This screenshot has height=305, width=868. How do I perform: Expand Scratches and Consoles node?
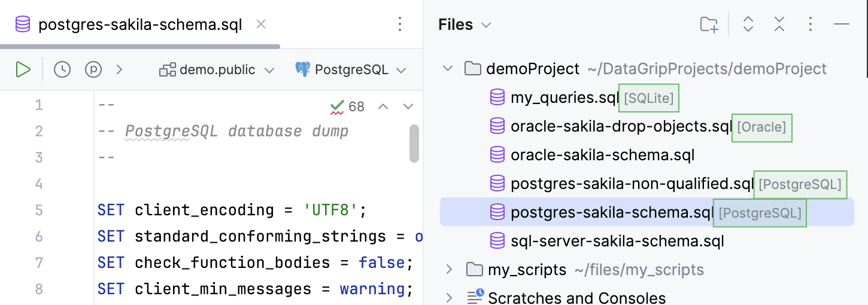click(x=448, y=297)
